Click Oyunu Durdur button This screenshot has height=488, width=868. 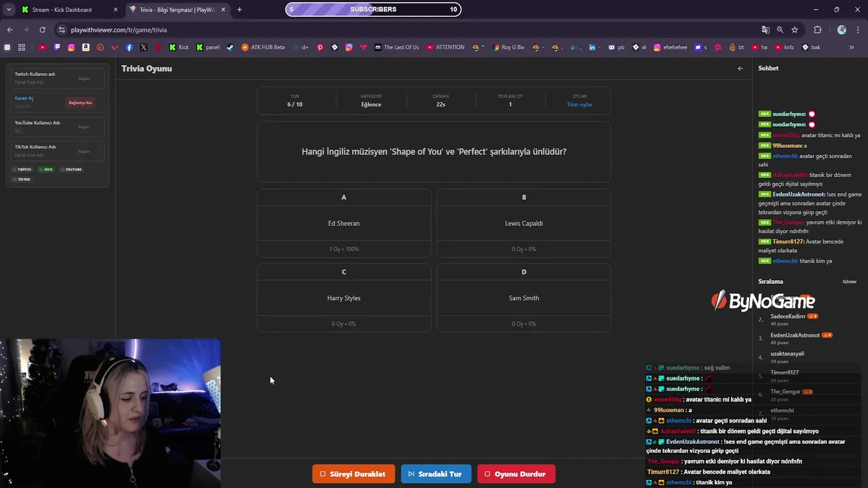(516, 474)
